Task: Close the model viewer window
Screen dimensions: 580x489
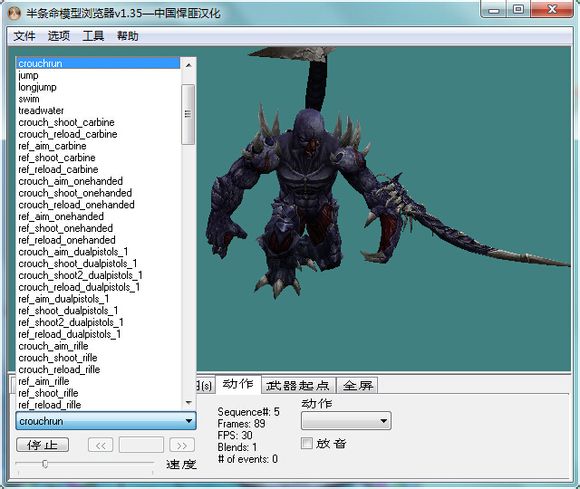Action: coord(552,9)
